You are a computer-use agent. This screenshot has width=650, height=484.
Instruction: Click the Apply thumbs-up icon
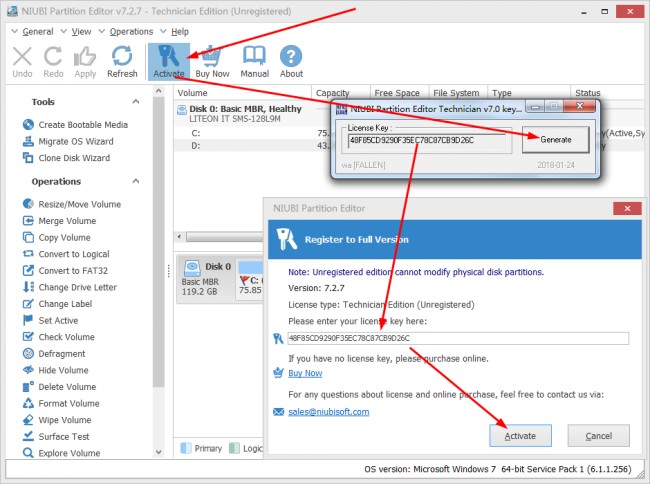[85, 62]
